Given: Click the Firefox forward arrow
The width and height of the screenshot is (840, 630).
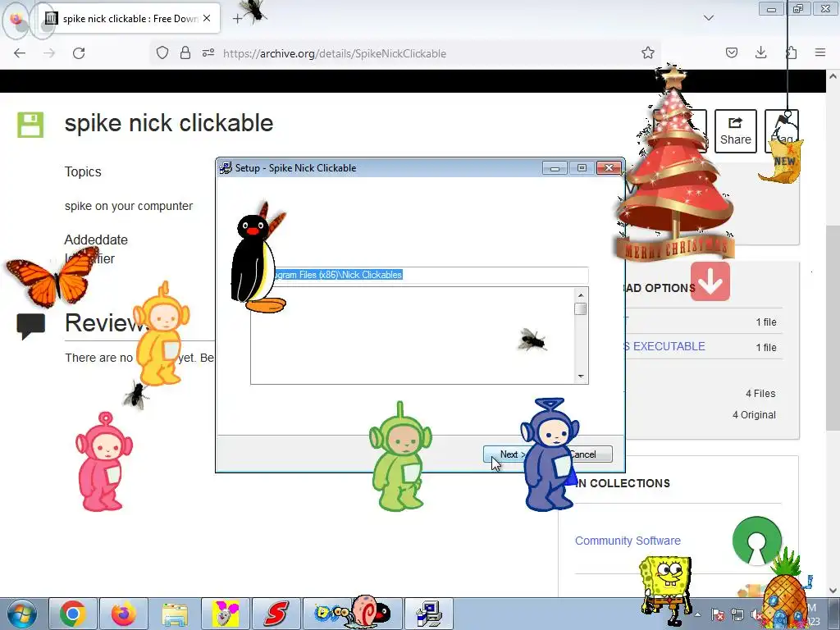Looking at the screenshot, I should pos(49,53).
